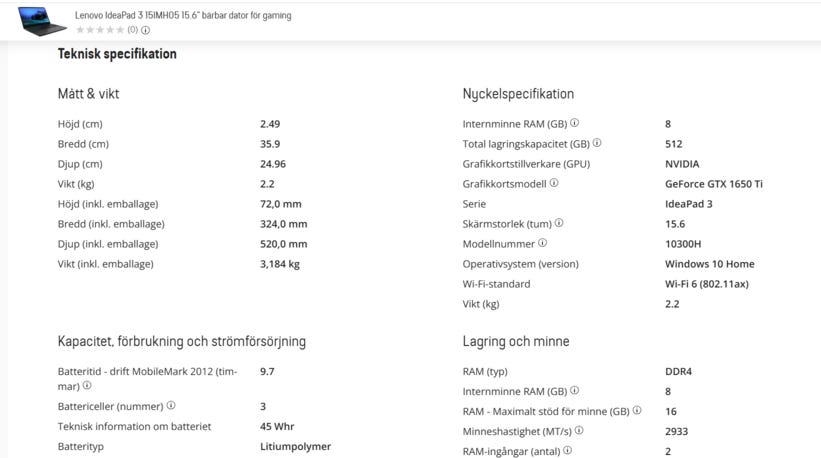Click info icon for Internminne RAM under Lagring och minne
Image resolution: width=821 pixels, height=458 pixels.
(x=574, y=390)
